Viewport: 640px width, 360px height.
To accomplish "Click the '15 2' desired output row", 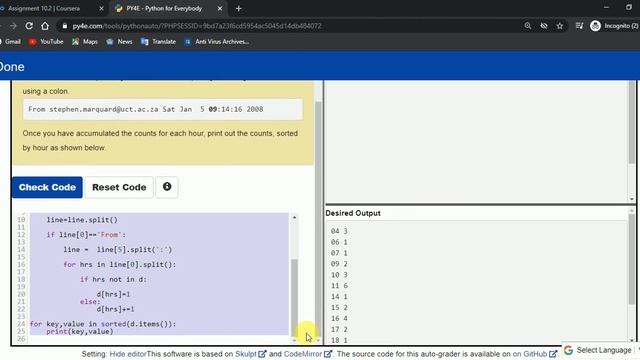I will 339,307.
